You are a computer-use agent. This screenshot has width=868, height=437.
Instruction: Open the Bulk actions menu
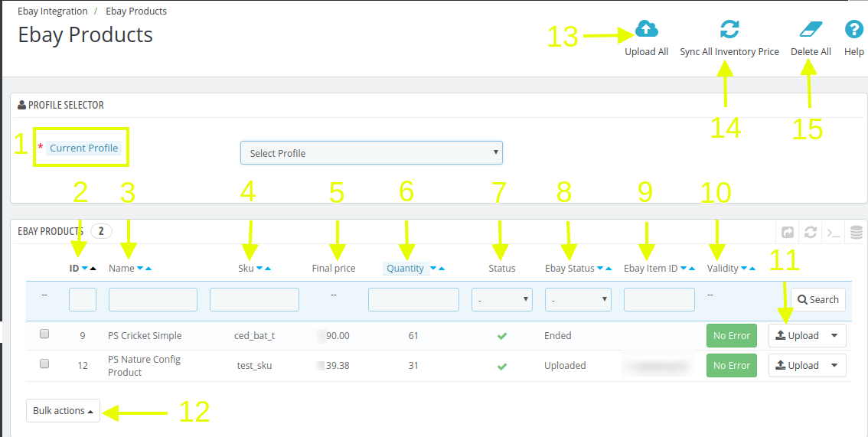click(x=63, y=411)
